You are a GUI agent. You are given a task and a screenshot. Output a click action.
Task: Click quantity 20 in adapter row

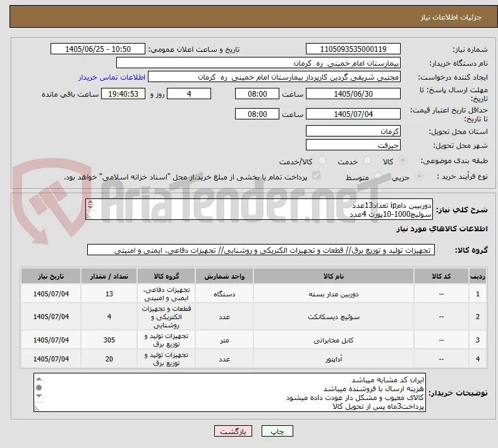pos(109,359)
